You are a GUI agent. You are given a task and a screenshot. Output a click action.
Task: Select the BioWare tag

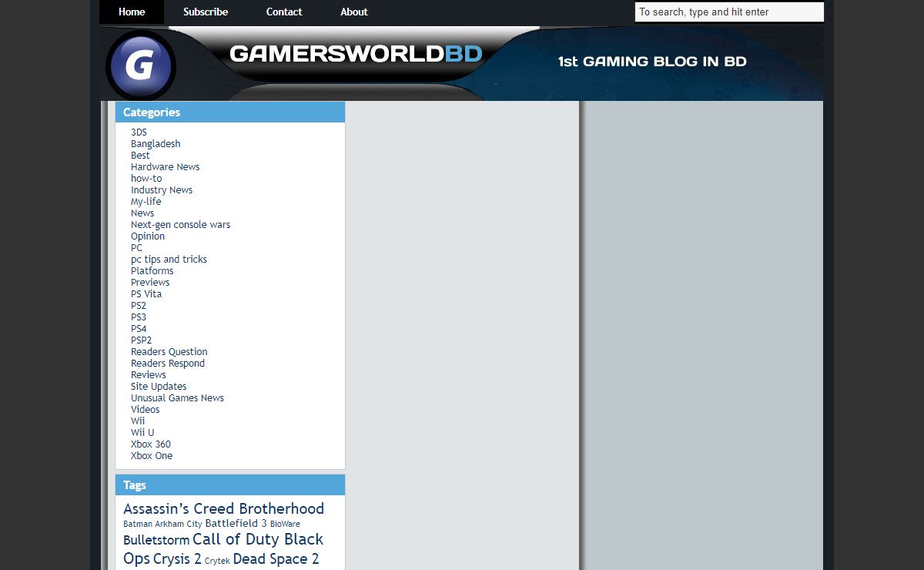[285, 524]
